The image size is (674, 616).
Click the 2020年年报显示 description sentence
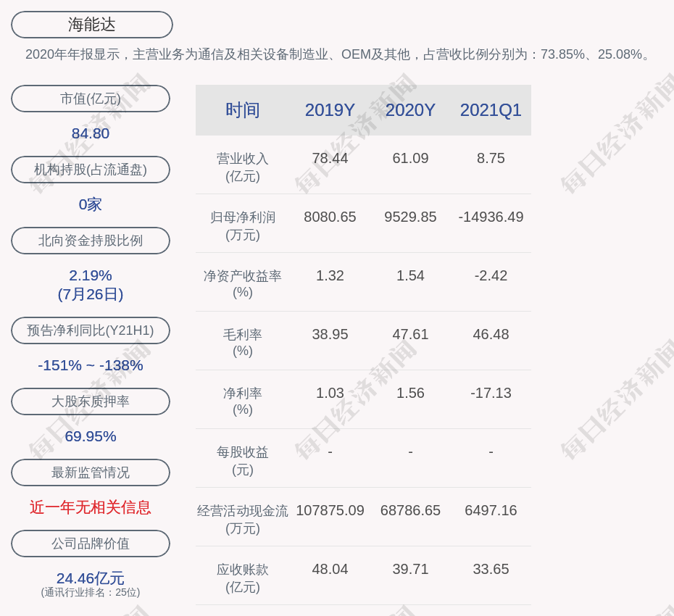click(x=338, y=54)
